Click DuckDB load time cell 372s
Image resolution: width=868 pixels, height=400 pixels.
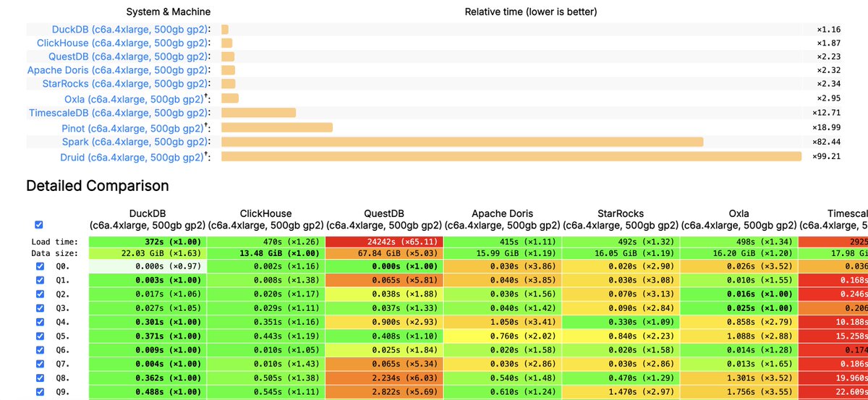coord(148,241)
